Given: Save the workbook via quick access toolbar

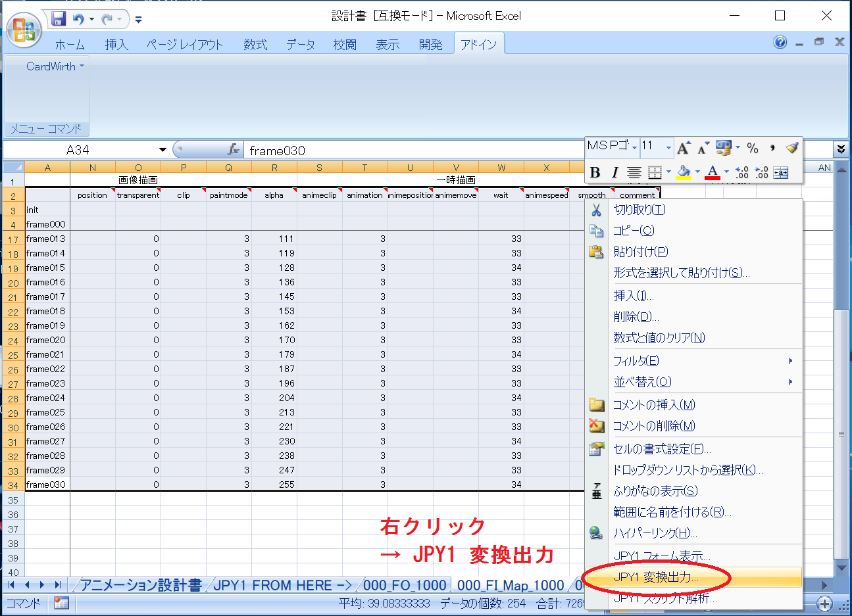Looking at the screenshot, I should pos(59,18).
